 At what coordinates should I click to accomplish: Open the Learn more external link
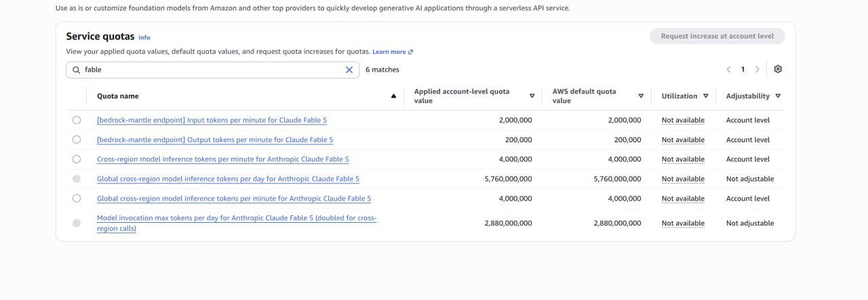coord(393,51)
